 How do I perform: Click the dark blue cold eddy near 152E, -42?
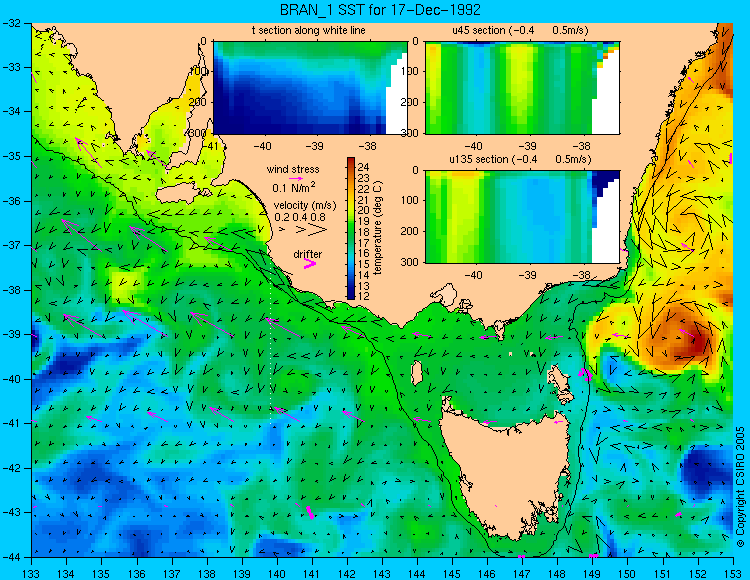tap(706, 469)
